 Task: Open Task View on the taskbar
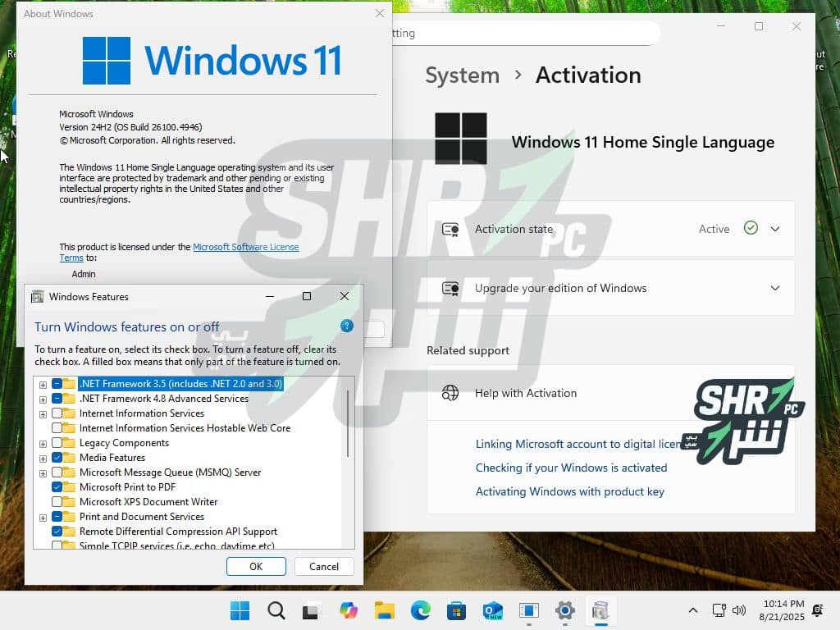tap(310, 610)
